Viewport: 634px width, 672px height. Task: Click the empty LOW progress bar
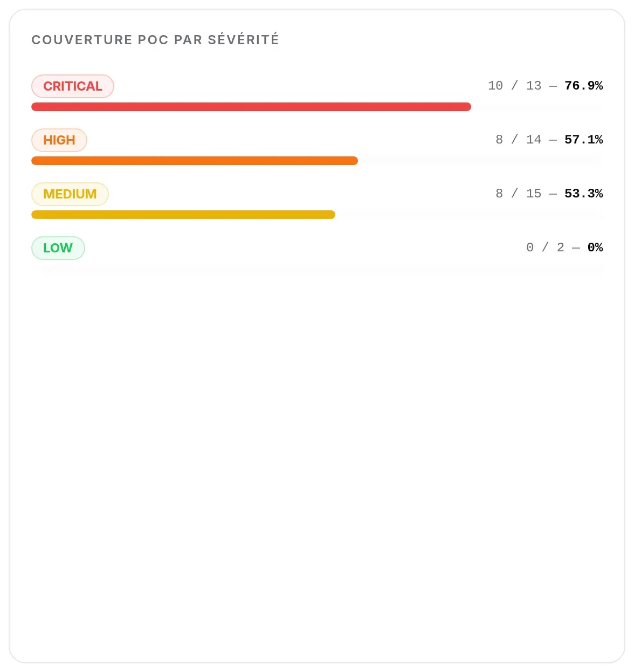(317, 269)
